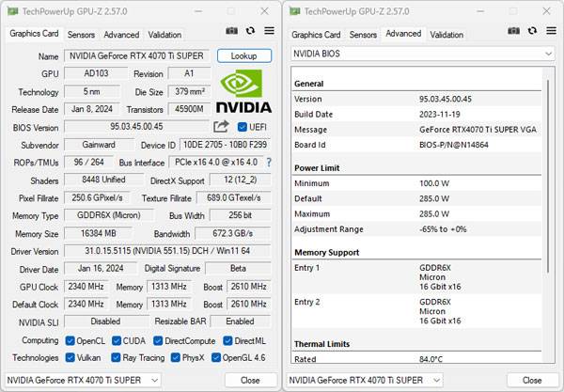
Task: Click the NVIDIA logo image
Action: click(244, 91)
